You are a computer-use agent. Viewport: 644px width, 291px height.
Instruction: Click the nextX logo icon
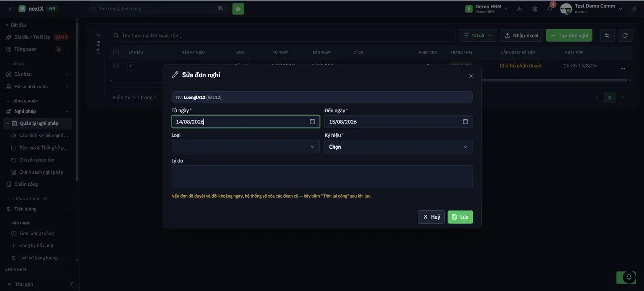22,9
